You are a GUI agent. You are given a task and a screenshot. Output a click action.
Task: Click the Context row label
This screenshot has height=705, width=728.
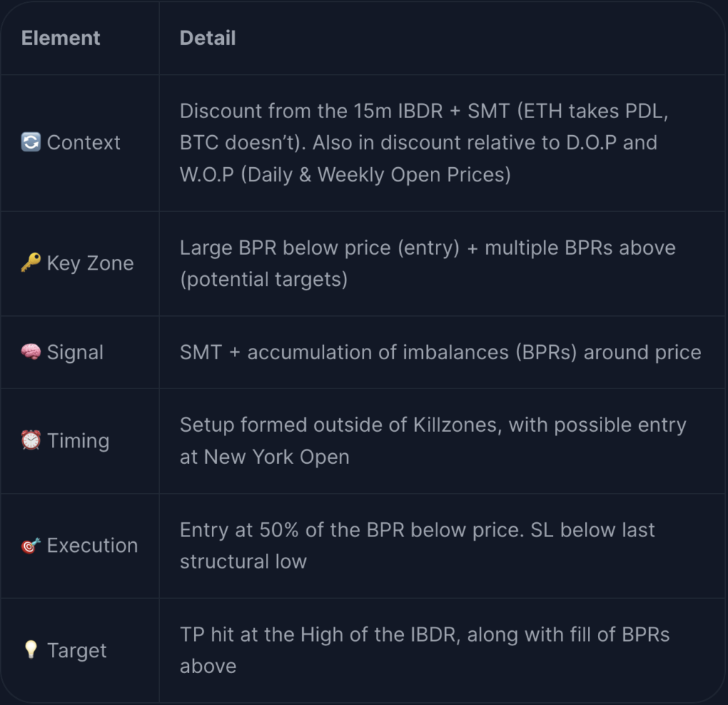(84, 143)
